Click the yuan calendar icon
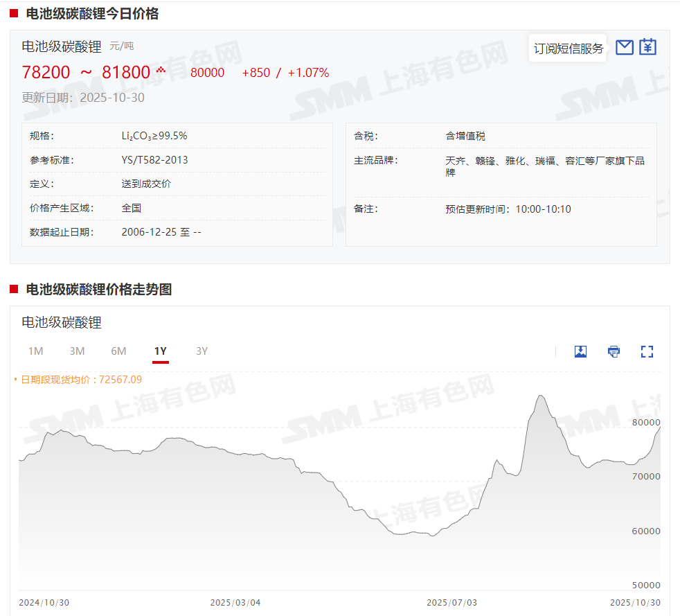 coord(647,47)
